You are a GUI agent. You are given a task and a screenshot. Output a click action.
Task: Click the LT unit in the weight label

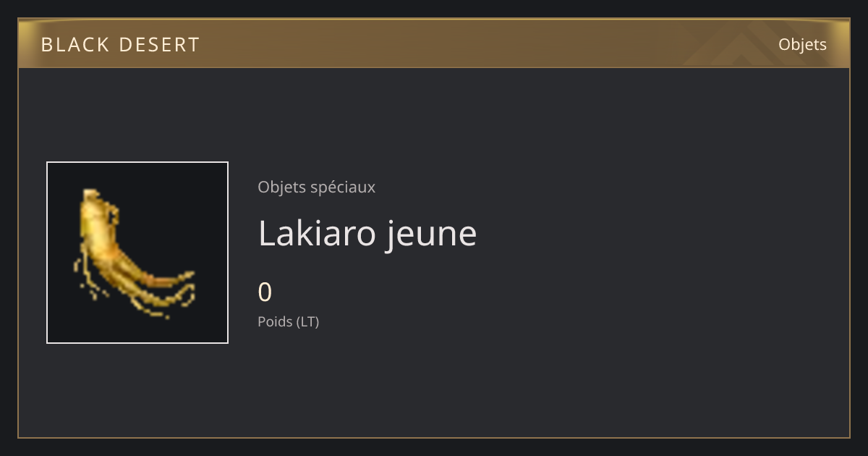[307, 321]
